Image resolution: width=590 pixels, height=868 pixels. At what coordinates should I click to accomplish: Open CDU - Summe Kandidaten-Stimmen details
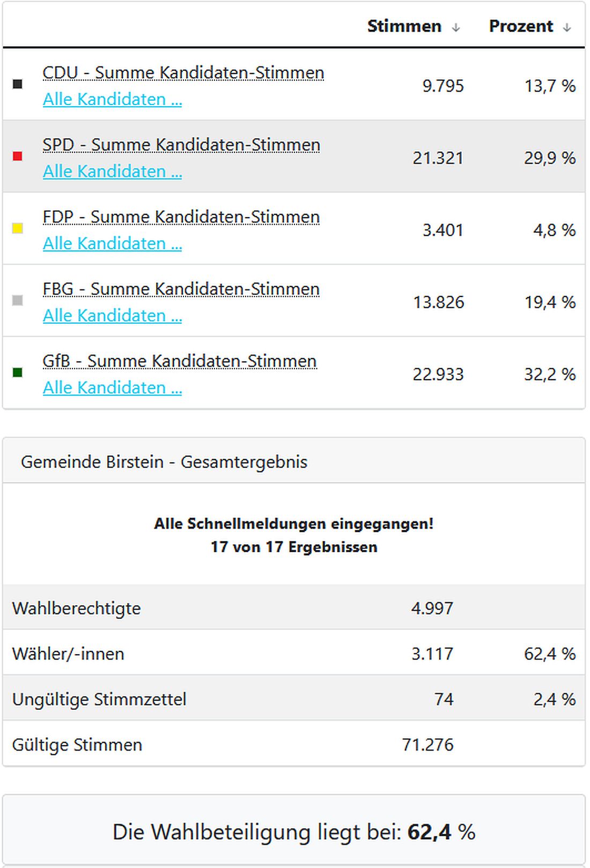point(183,72)
